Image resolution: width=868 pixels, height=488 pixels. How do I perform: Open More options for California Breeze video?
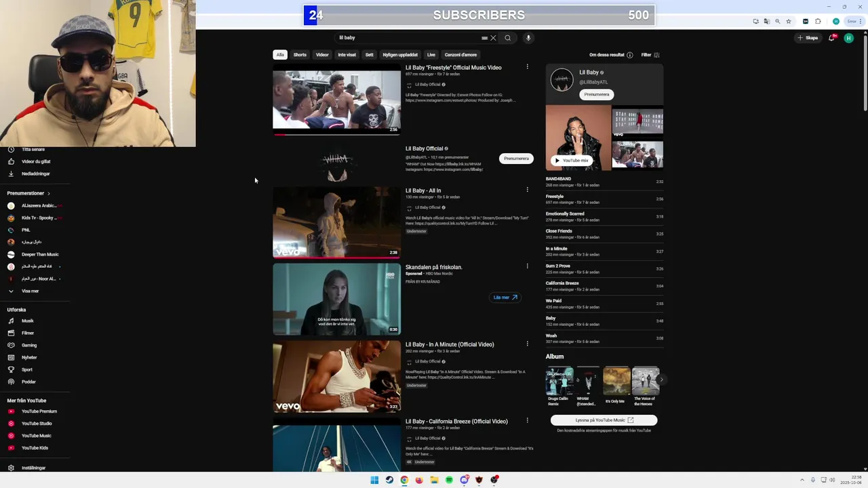click(x=527, y=420)
